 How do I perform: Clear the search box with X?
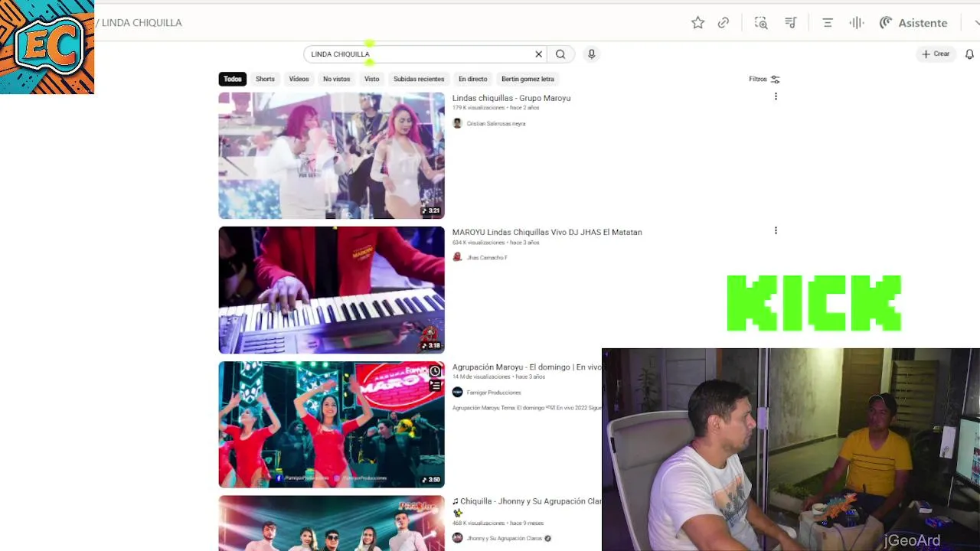pyautogui.click(x=538, y=54)
